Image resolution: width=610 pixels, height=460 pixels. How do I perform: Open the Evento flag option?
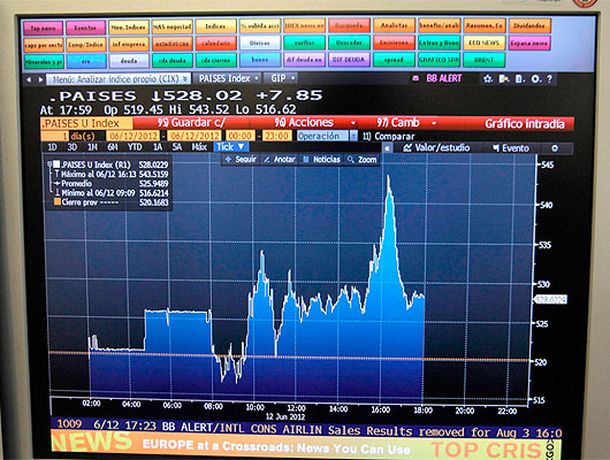pyautogui.click(x=511, y=148)
